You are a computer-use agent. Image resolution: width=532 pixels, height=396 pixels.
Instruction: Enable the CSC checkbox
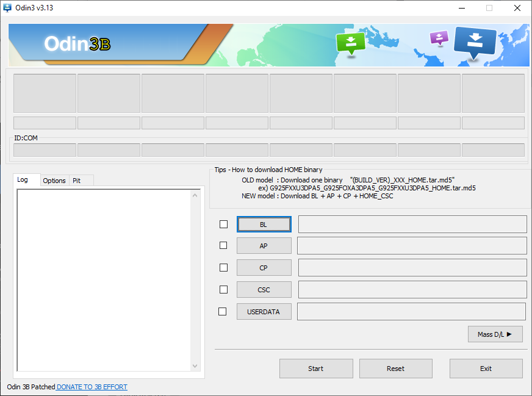(x=223, y=289)
